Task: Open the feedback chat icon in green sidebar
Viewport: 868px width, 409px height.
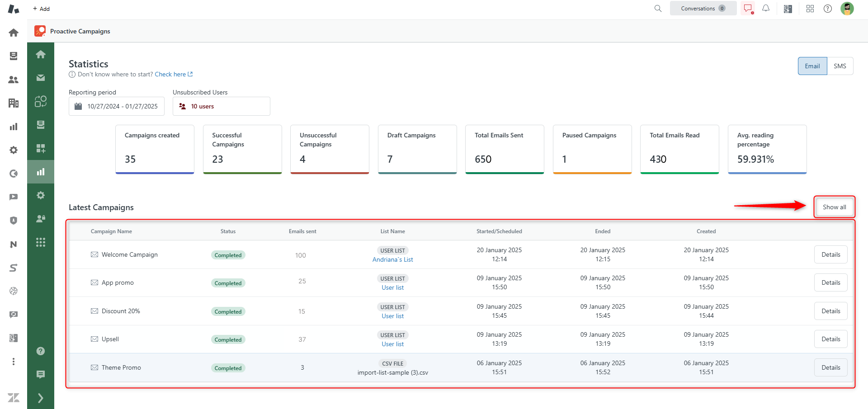Action: coord(41,375)
